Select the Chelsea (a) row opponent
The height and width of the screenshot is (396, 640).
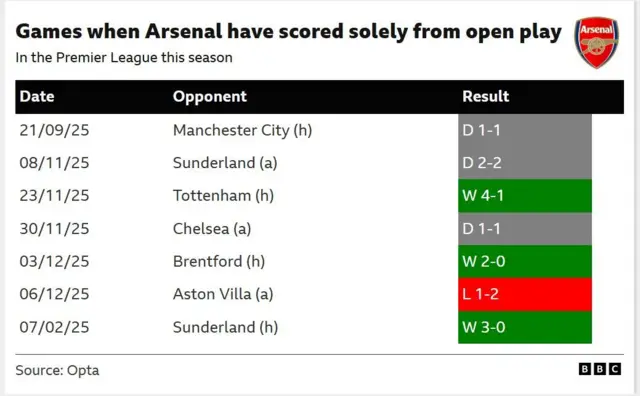(x=212, y=229)
